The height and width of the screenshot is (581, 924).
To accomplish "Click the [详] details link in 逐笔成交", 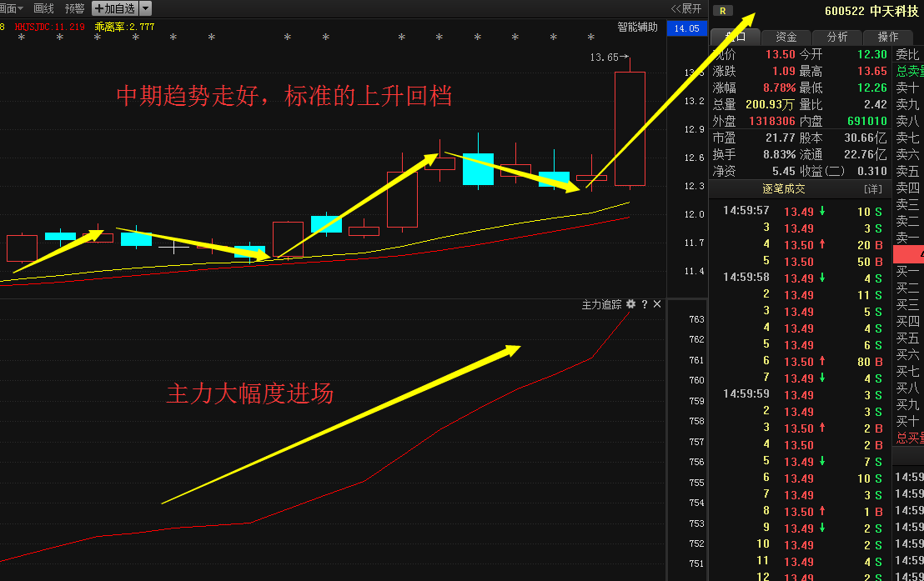I will click(872, 188).
